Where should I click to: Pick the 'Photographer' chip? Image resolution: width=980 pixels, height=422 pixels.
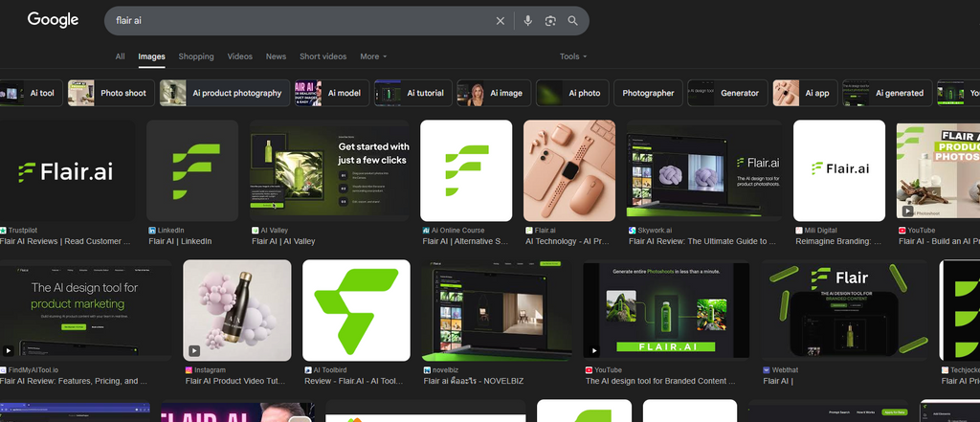648,93
